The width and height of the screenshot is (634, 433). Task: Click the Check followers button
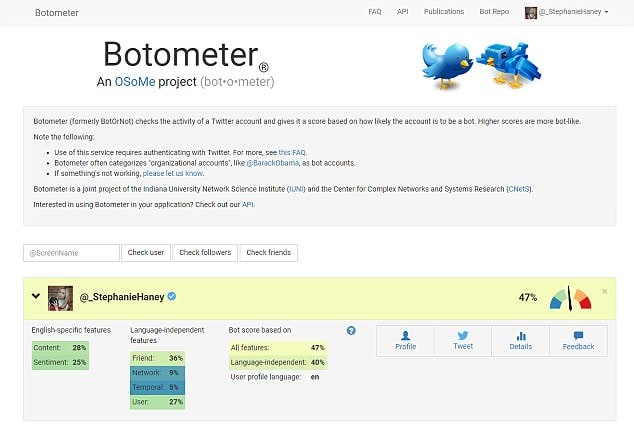pos(205,253)
